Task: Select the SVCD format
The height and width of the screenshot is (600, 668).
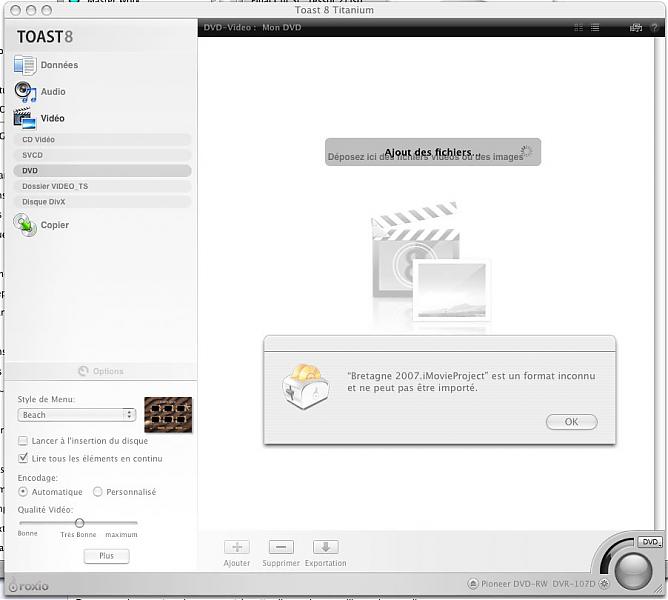Action: point(102,155)
